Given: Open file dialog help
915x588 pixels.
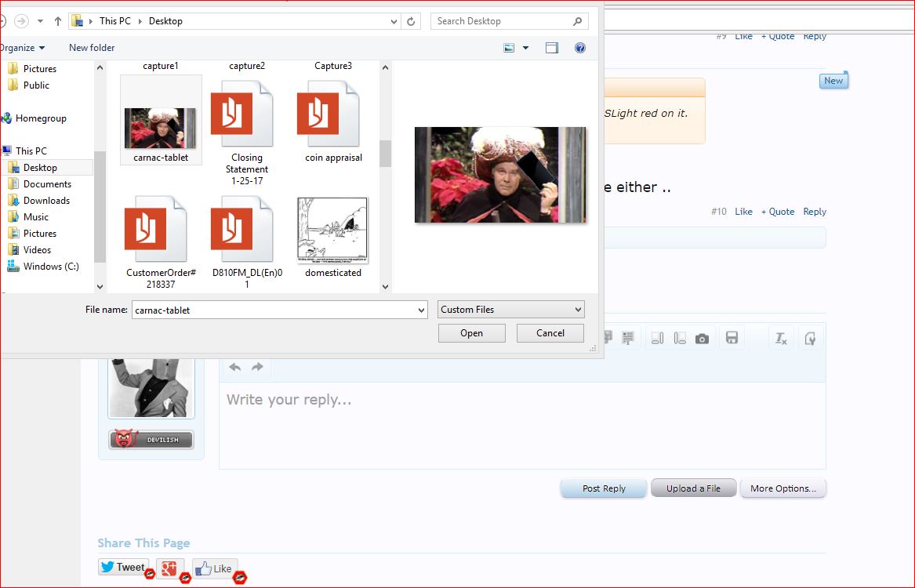Looking at the screenshot, I should pyautogui.click(x=580, y=48).
